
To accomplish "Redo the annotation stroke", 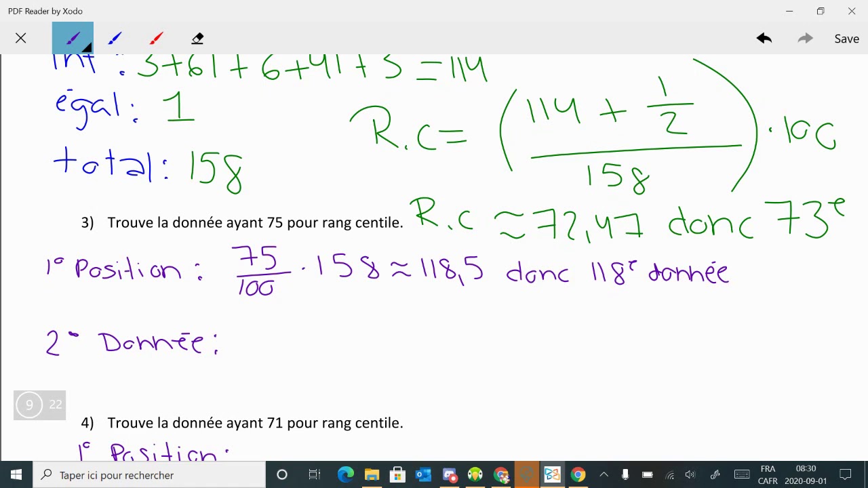I will 805,39.
